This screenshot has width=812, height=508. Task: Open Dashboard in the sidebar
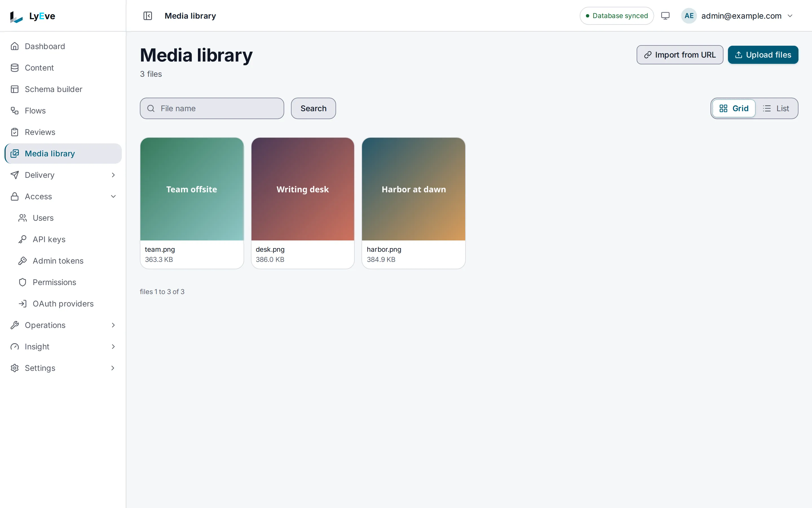coord(63,46)
